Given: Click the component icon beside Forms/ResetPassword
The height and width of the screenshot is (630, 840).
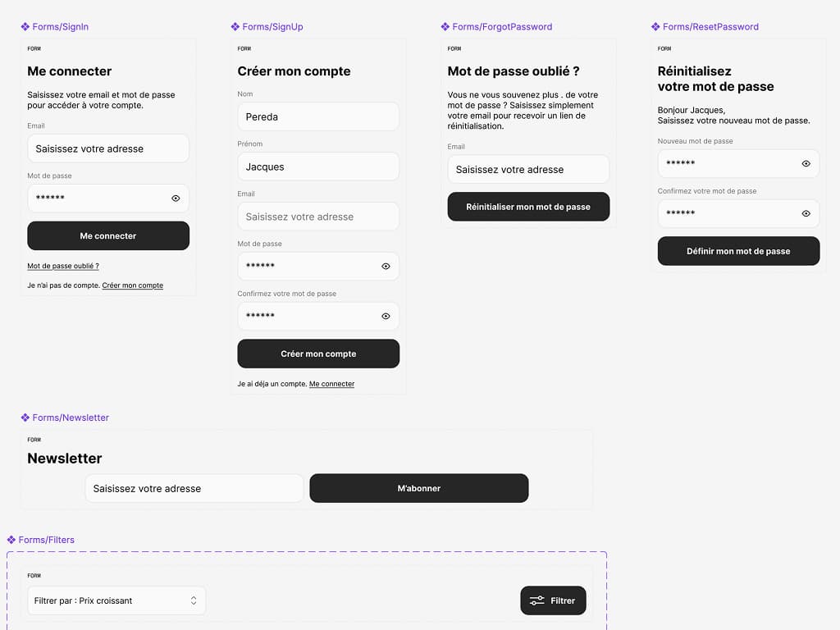Looking at the screenshot, I should pos(656,27).
